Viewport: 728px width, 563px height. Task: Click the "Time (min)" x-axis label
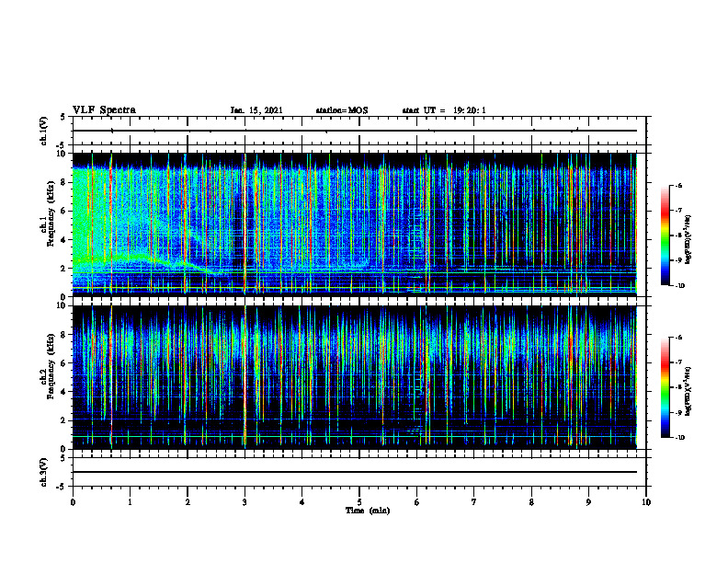pos(368,511)
